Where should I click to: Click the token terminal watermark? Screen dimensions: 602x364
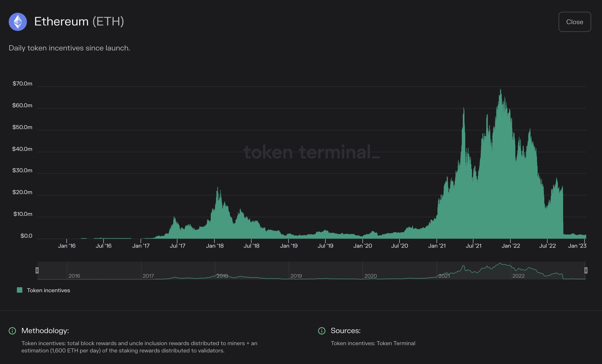[311, 152]
